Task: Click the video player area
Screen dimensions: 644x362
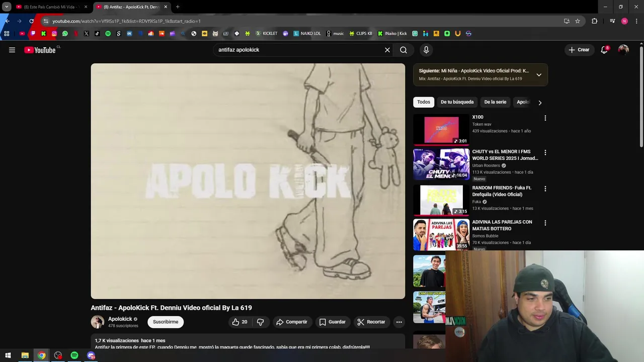Action: [x=248, y=181]
